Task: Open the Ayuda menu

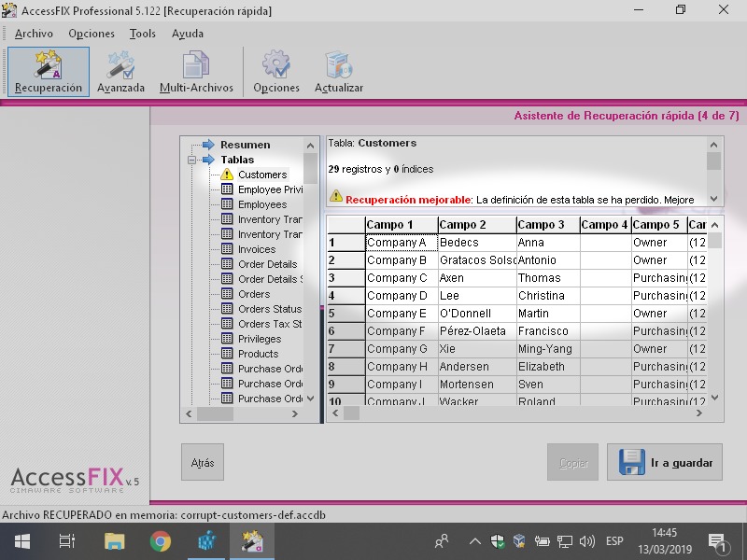Action: pos(188,34)
